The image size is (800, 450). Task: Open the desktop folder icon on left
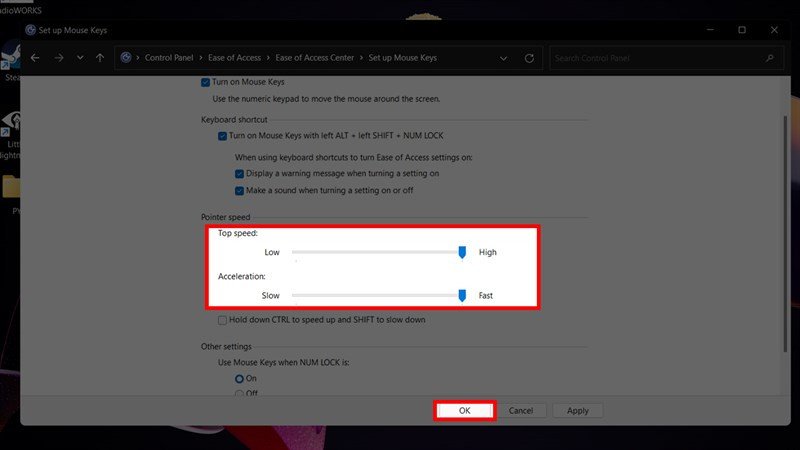click(12, 186)
